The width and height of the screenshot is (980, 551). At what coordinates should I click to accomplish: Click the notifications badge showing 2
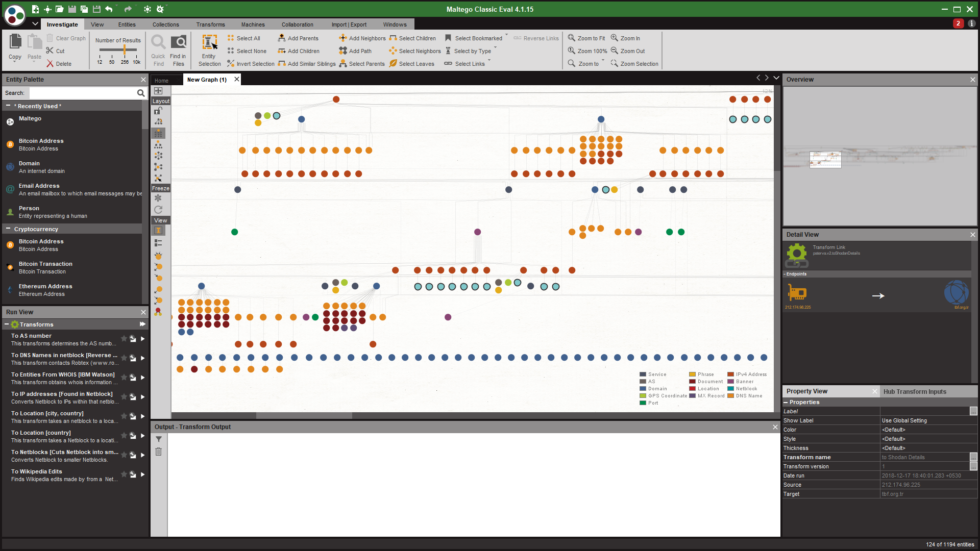[x=958, y=23]
